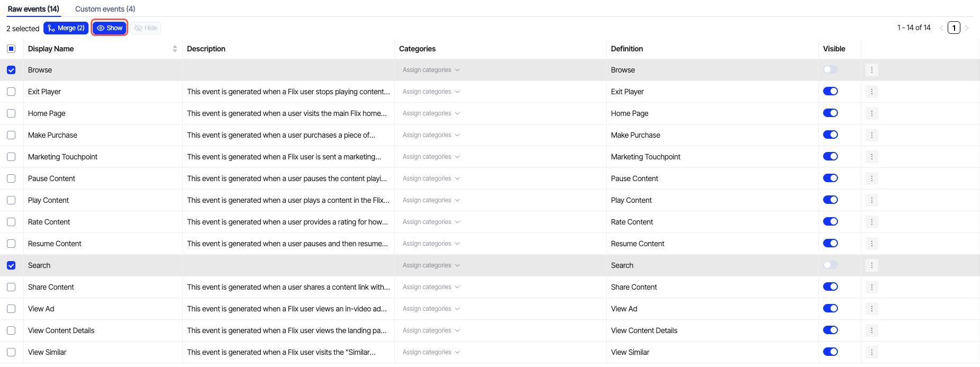The height and width of the screenshot is (367, 980).
Task: Open the three-dot menu for Browse row
Action: pos(871,70)
